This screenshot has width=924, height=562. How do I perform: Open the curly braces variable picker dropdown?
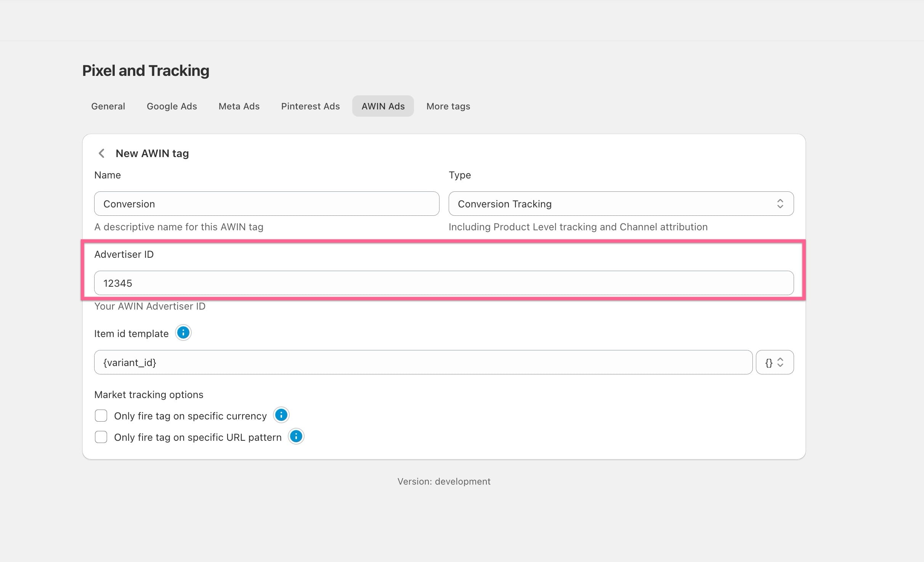coord(775,362)
